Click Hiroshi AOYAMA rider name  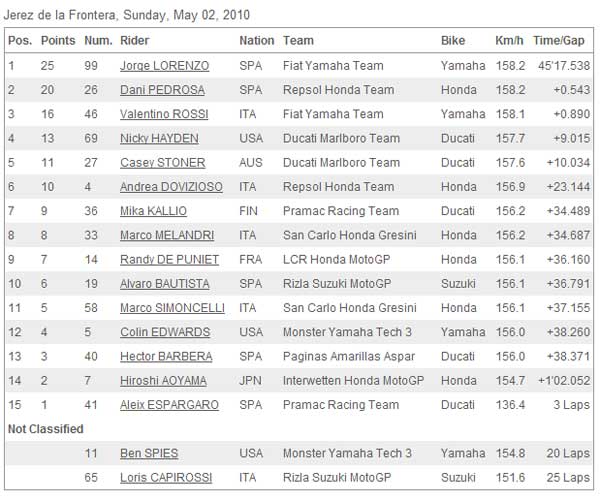pos(163,381)
